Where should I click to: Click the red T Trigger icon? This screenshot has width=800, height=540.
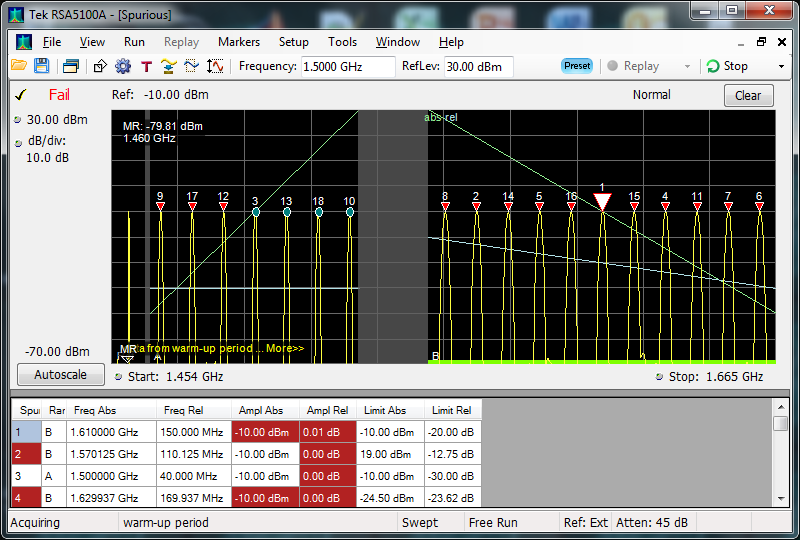pyautogui.click(x=146, y=66)
